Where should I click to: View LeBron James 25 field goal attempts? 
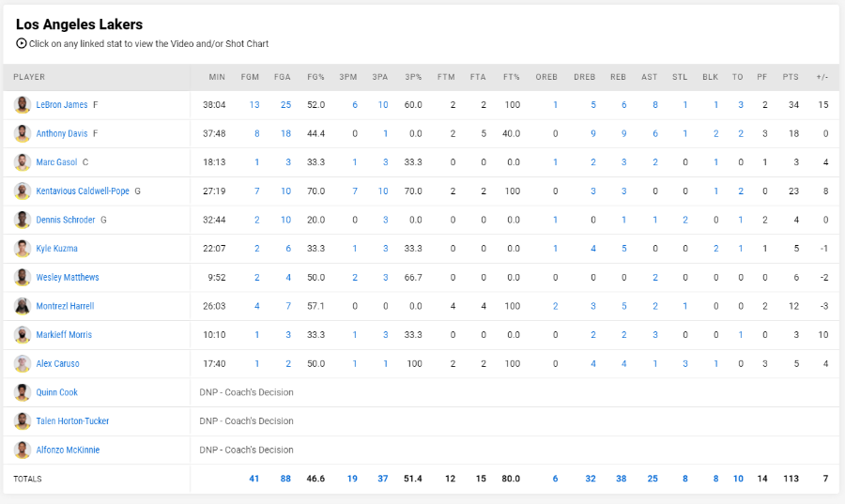[285, 104]
